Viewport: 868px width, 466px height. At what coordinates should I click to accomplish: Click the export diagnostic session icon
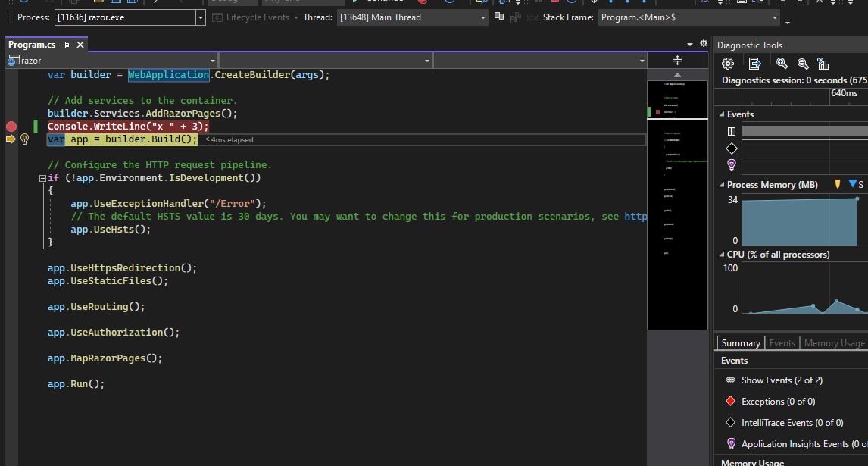click(x=754, y=64)
